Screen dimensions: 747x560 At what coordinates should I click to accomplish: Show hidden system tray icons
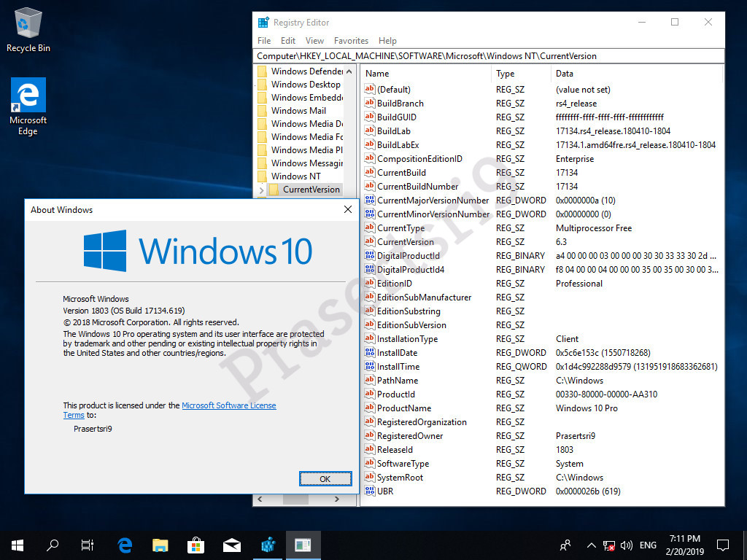[x=591, y=545]
